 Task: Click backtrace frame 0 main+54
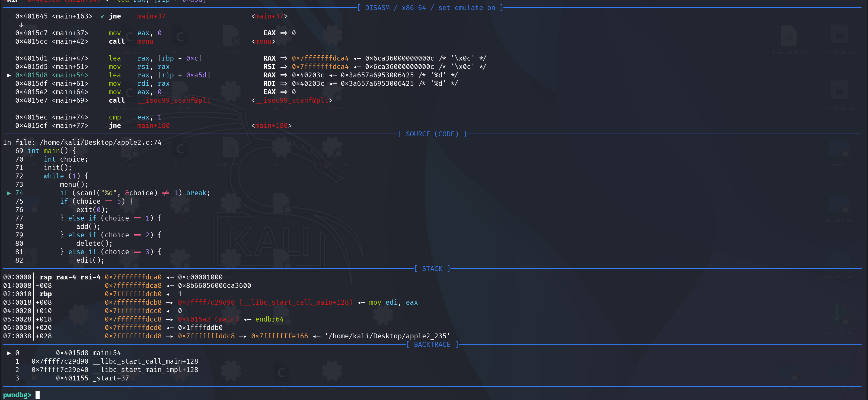coord(88,353)
